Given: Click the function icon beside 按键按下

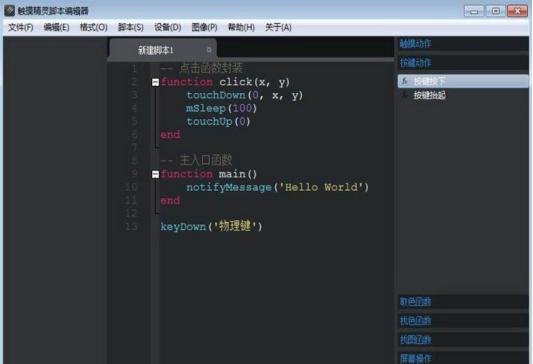Looking at the screenshot, I should click(405, 81).
